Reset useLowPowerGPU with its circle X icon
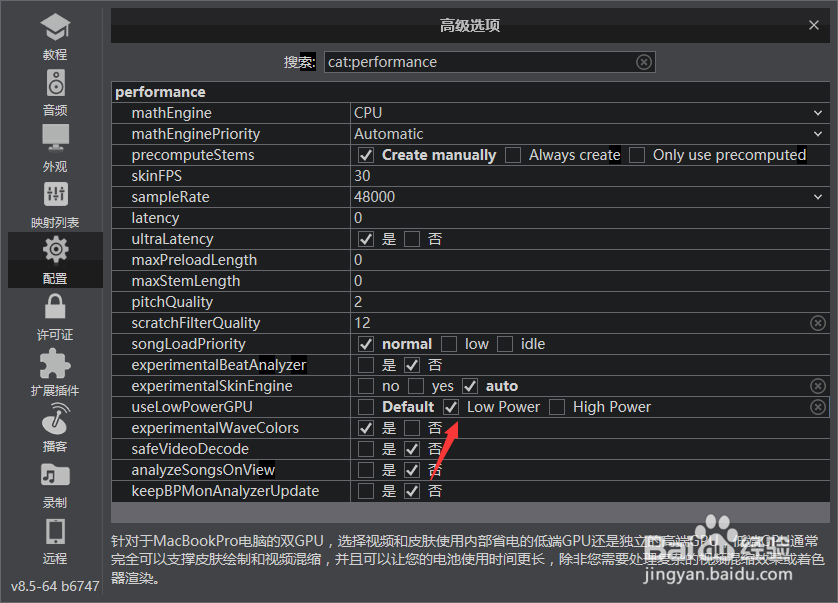The height and width of the screenshot is (603, 838). click(818, 407)
